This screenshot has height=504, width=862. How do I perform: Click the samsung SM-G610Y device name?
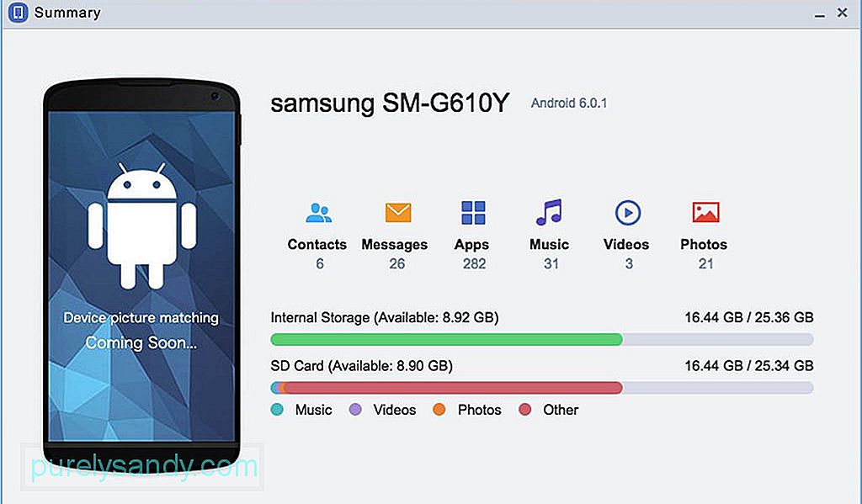point(390,103)
